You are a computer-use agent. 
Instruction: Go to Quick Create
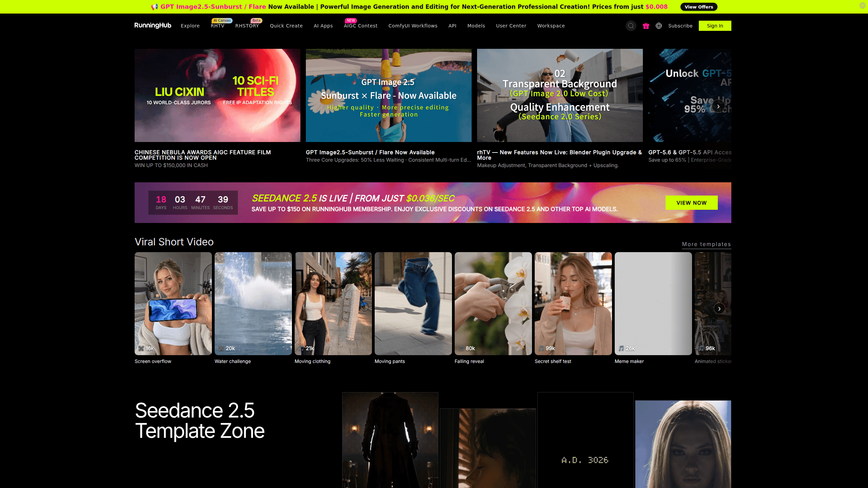click(x=286, y=26)
